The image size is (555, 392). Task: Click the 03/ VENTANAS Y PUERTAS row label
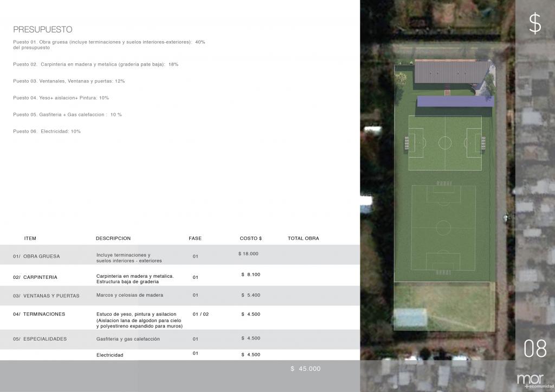pyautogui.click(x=46, y=296)
